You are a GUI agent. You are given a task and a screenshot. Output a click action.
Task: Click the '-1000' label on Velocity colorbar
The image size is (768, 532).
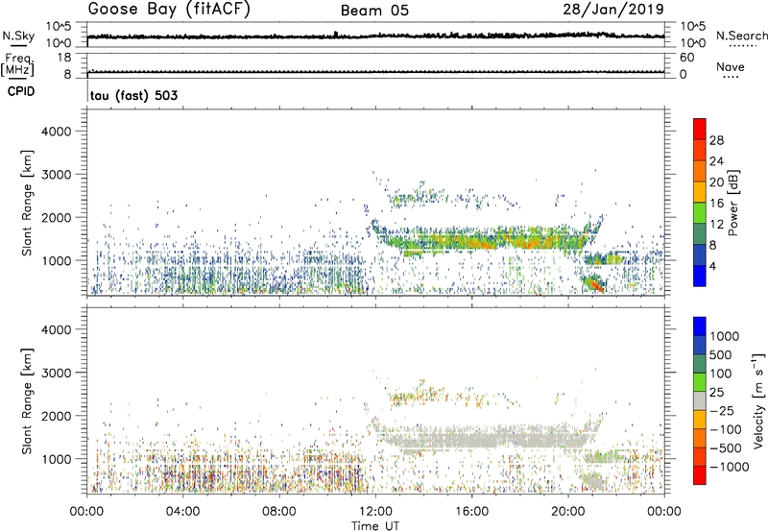click(729, 467)
